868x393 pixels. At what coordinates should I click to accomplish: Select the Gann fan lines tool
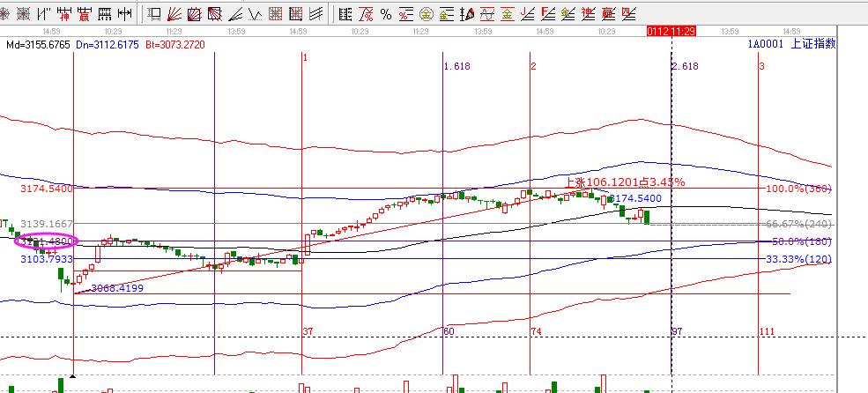[174, 13]
